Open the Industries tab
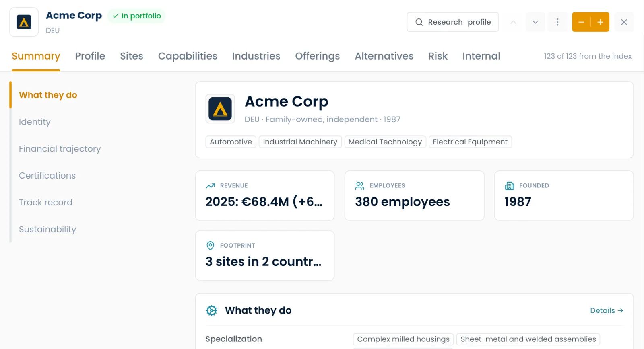This screenshot has height=349, width=644. pyautogui.click(x=256, y=56)
